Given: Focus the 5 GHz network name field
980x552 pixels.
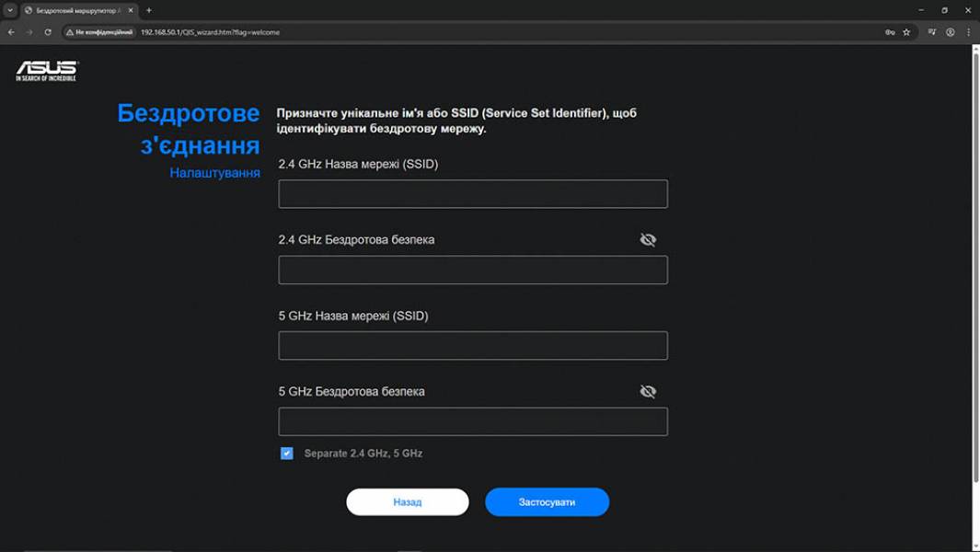Looking at the screenshot, I should [473, 346].
